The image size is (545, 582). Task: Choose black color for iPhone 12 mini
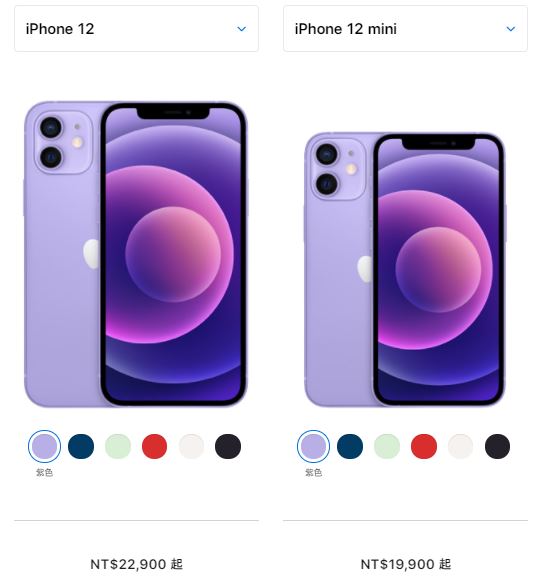click(x=497, y=446)
